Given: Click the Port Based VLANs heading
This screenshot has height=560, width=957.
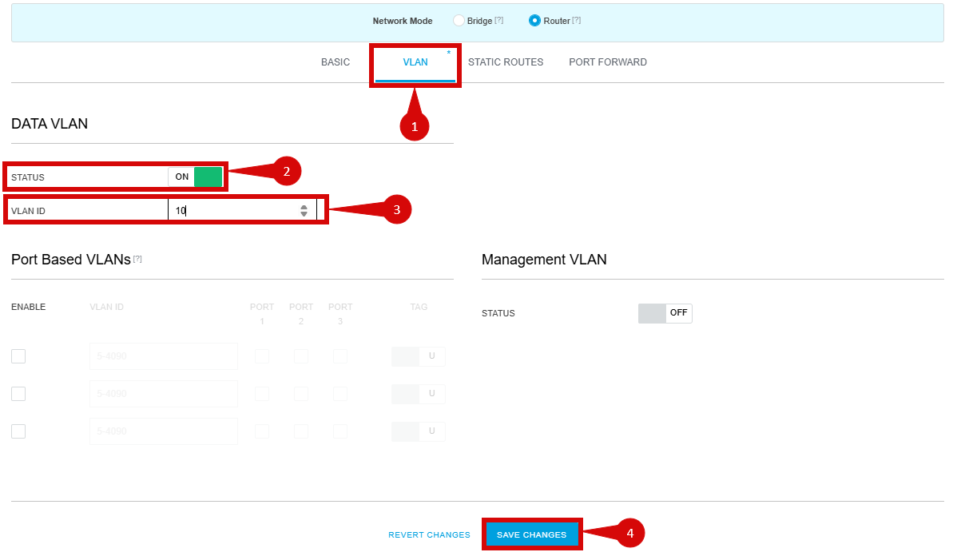Looking at the screenshot, I should point(71,260).
